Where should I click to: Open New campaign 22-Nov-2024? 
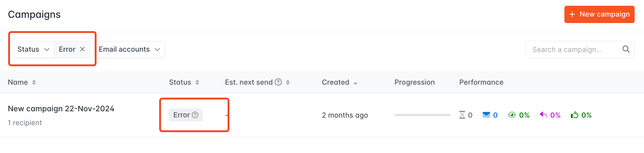click(x=61, y=109)
